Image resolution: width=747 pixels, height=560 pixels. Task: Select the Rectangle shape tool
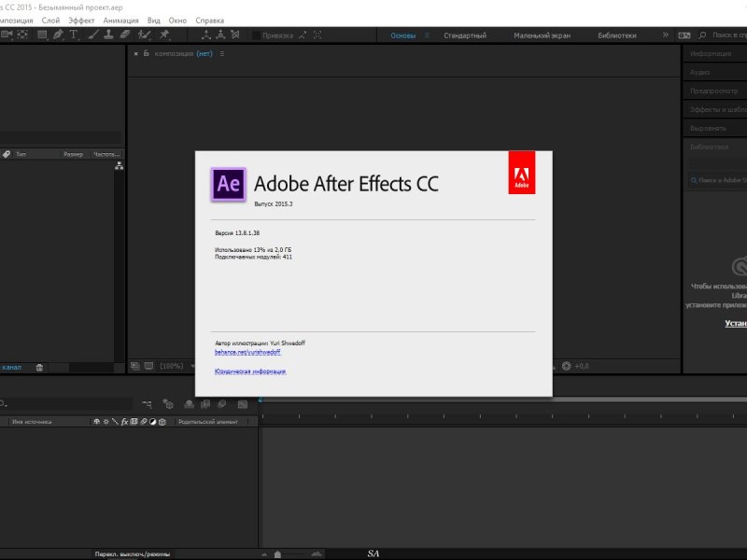click(42, 35)
